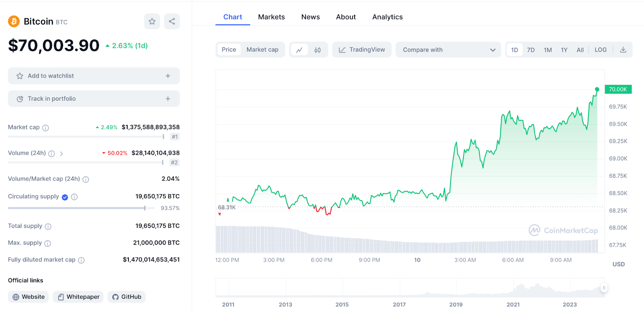Open Whitepaper official link

78,297
